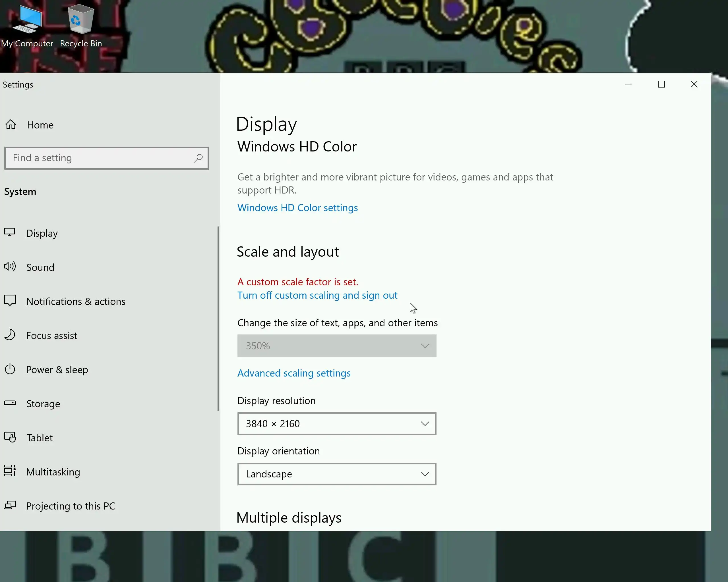Open Projecting to this PC settings

[71, 506]
